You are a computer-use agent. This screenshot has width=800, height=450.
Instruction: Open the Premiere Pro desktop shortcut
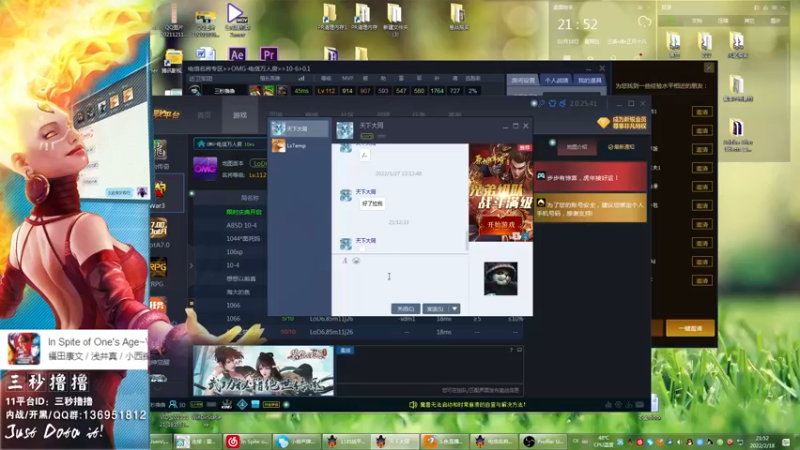[268, 54]
